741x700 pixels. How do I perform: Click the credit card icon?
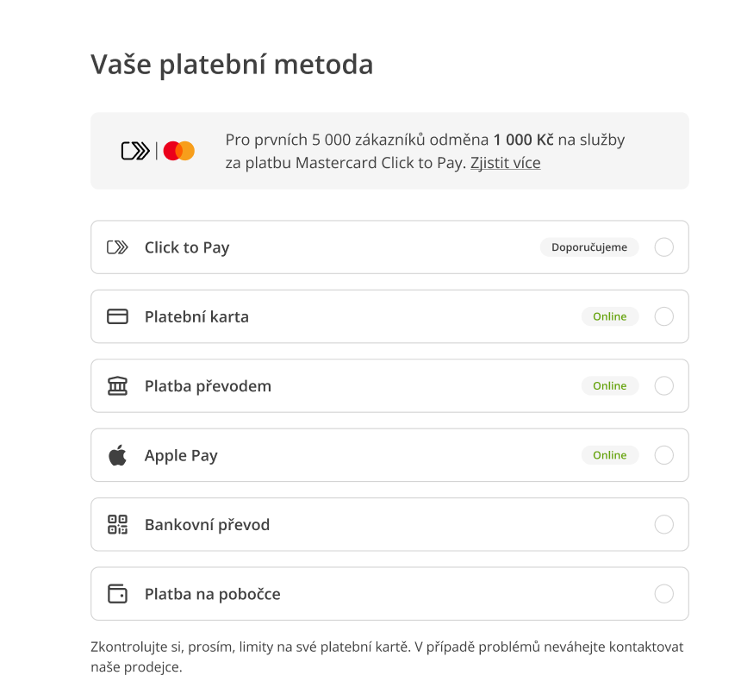coord(117,316)
